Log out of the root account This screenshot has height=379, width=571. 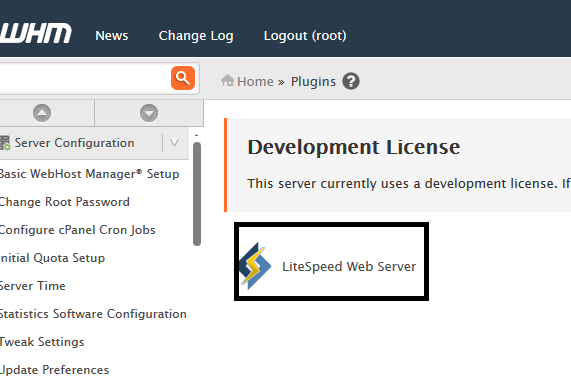click(305, 36)
